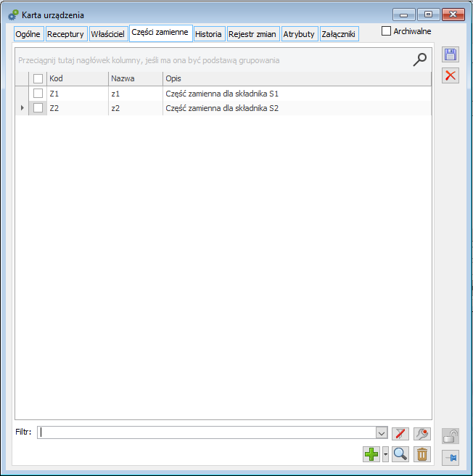Viewport: 473px width, 476px height.
Task: Add new spare part with green plus
Action: (x=371, y=454)
